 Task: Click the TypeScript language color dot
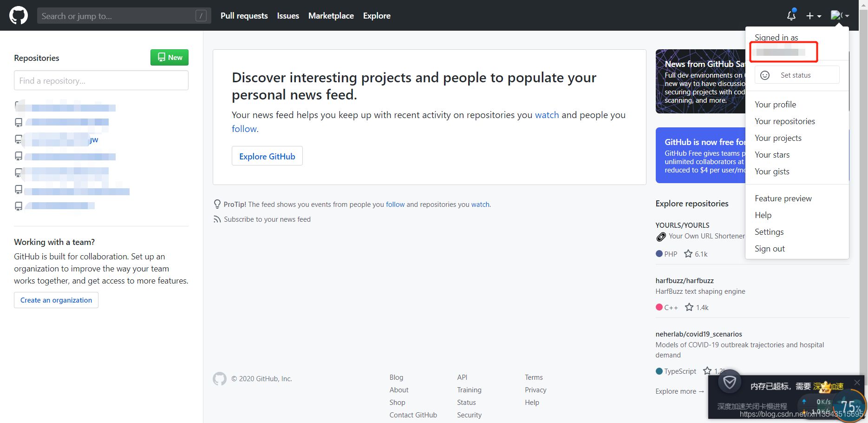tap(659, 371)
